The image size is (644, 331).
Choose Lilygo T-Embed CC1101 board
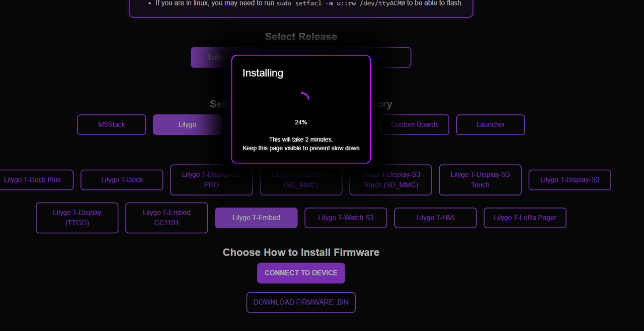click(167, 218)
